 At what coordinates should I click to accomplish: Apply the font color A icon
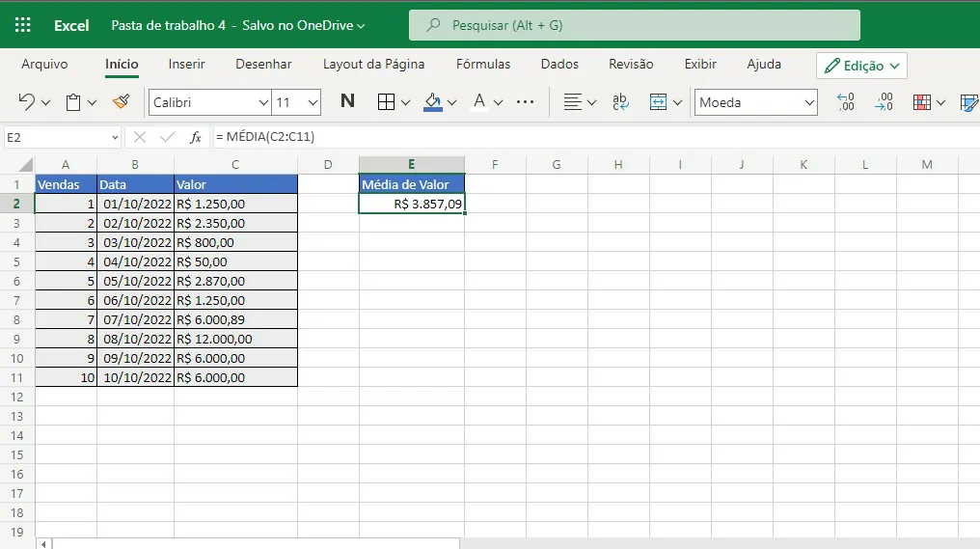479,101
